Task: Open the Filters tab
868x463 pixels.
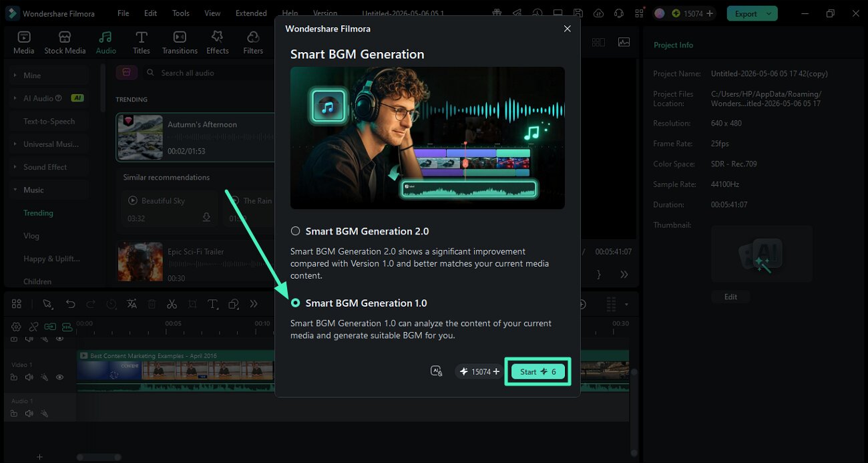Action: coord(253,42)
